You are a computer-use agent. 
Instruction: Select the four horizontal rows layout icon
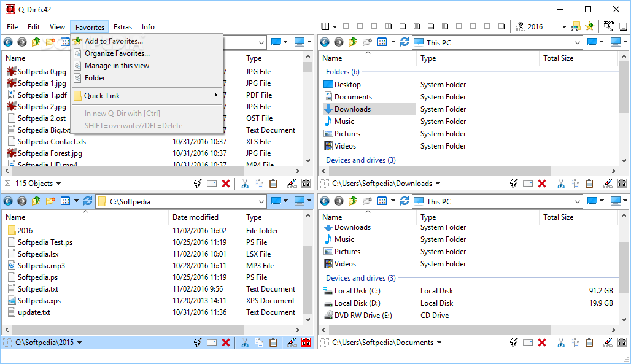pyautogui.click(x=431, y=26)
